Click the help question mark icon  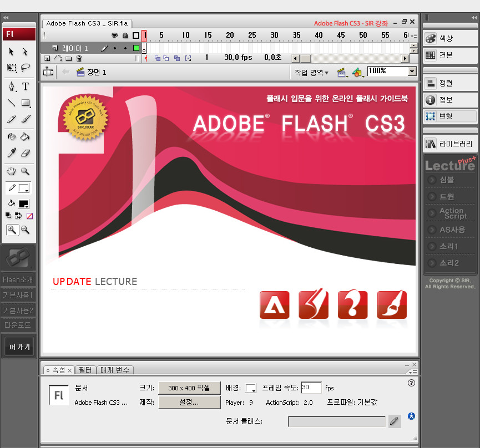[x=411, y=383]
